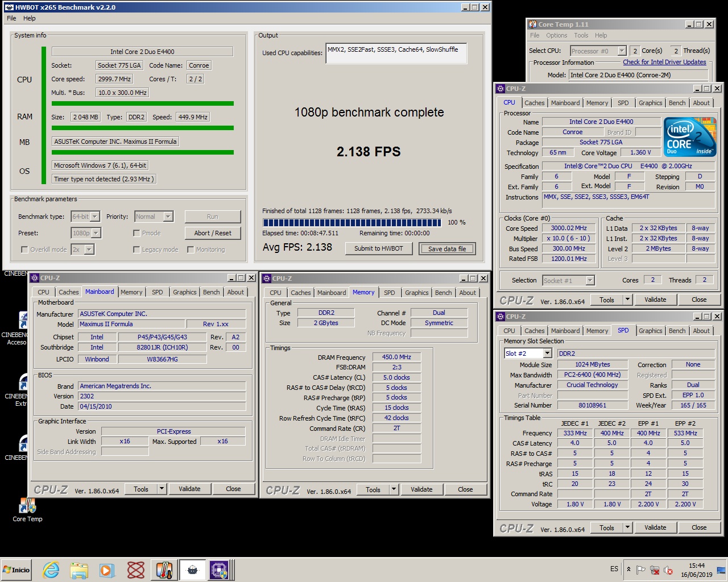The image size is (728, 582).
Task: Click the muted volume speaker tray icon
Action: [668, 569]
